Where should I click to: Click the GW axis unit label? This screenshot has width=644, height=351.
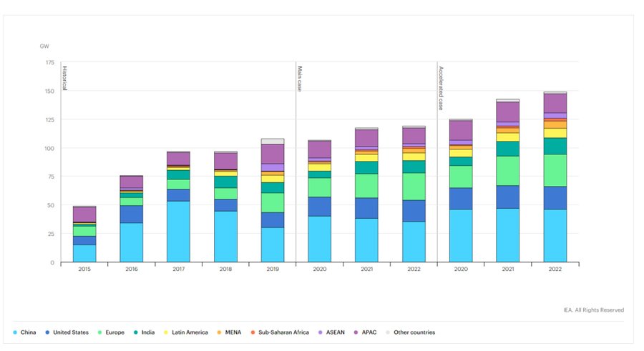click(x=44, y=46)
